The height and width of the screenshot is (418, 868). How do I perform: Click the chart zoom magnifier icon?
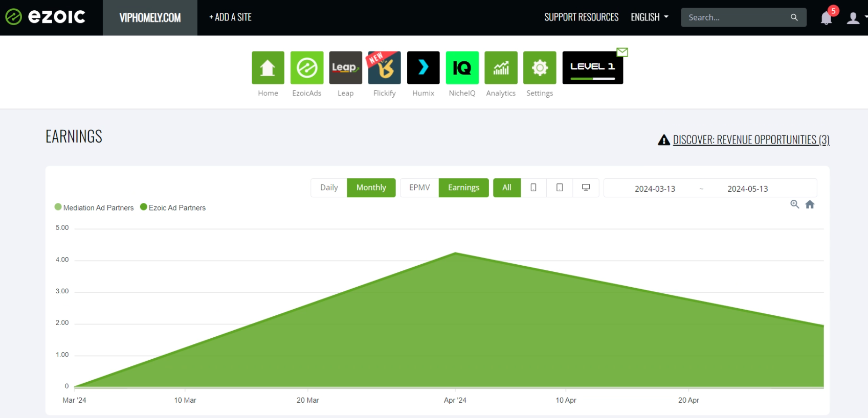point(795,204)
